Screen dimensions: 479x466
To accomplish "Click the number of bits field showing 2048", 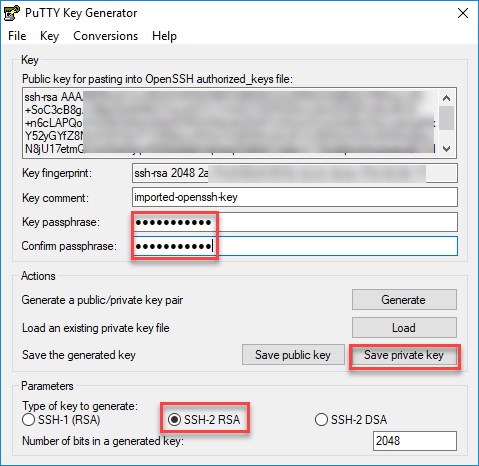I will [415, 441].
